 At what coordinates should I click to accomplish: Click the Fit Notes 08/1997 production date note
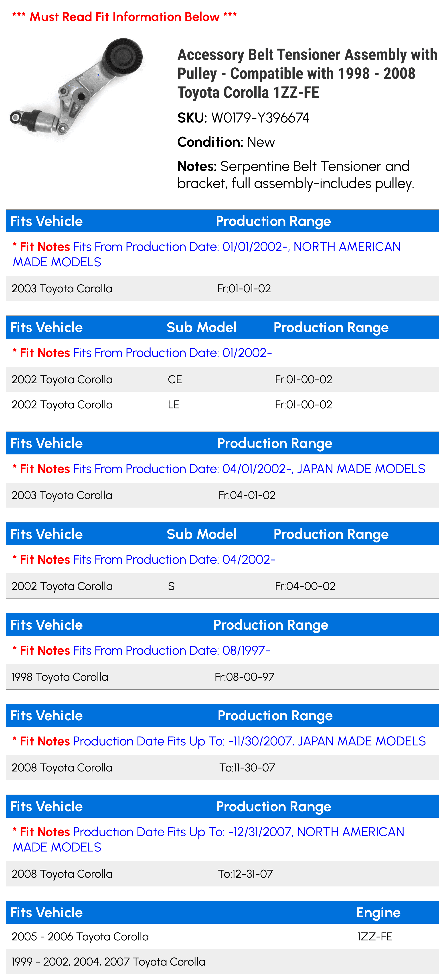141,651
